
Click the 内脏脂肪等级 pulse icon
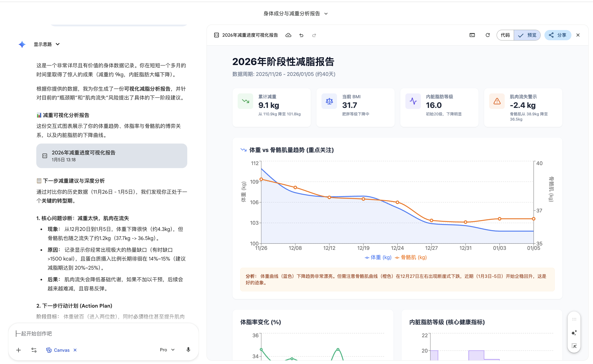413,101
